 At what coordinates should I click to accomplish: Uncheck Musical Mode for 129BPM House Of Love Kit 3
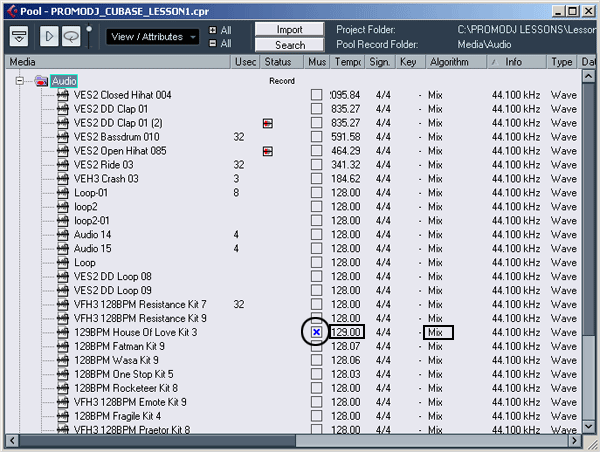(x=316, y=331)
